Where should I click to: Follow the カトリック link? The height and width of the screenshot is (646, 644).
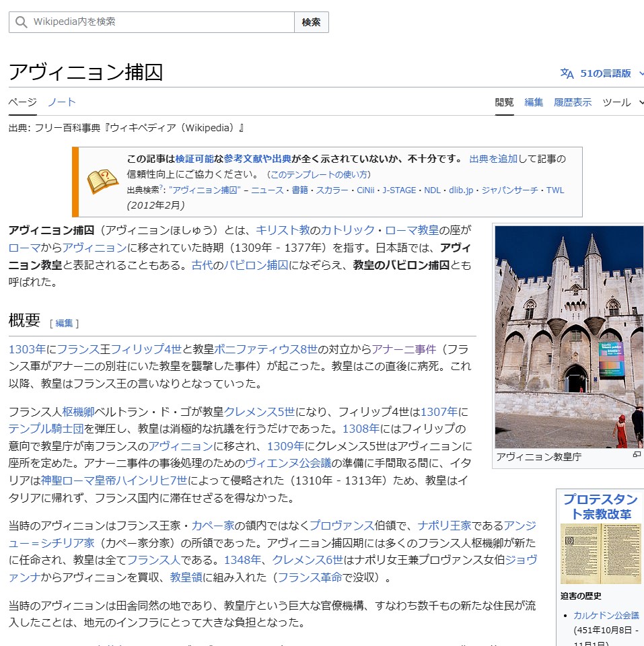click(x=347, y=230)
